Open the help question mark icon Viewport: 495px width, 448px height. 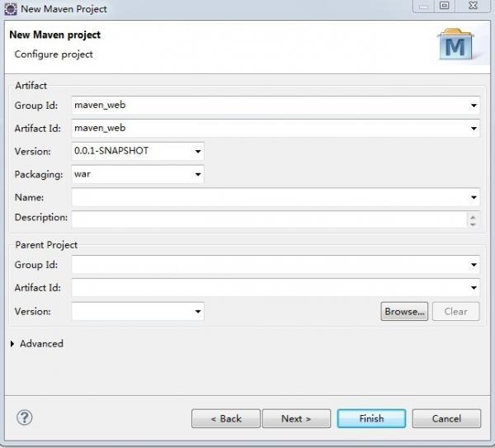[24, 417]
